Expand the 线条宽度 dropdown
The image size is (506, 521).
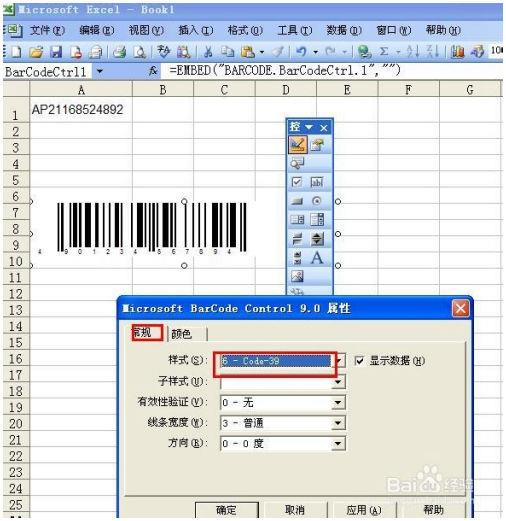[x=338, y=423]
